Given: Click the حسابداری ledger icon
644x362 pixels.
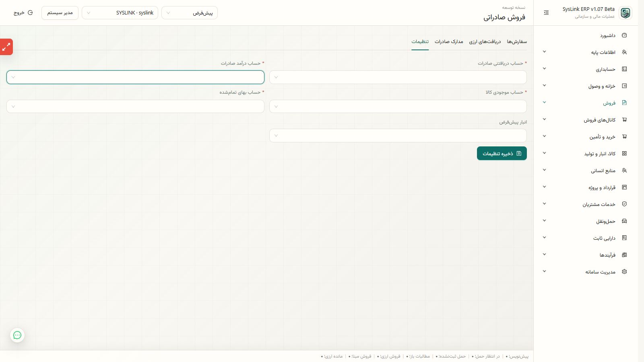Looking at the screenshot, I should [624, 69].
